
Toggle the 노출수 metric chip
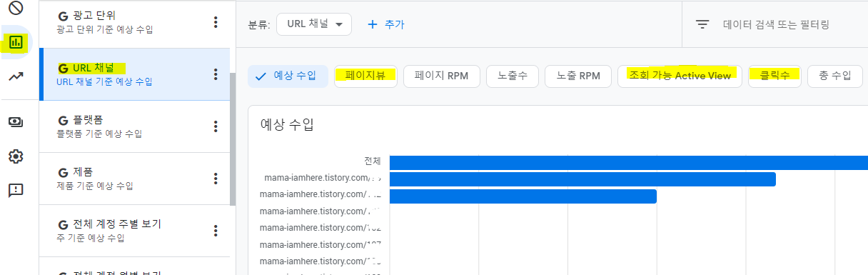[x=513, y=76]
